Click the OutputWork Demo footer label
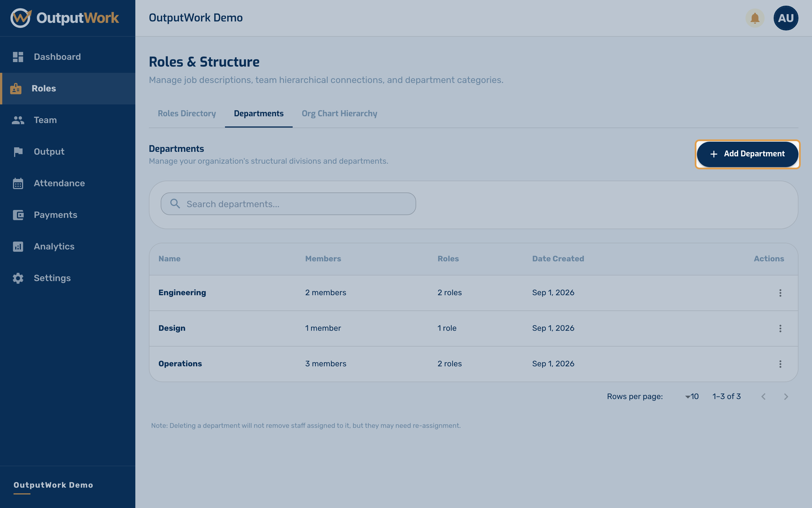The image size is (812, 508). tap(53, 485)
